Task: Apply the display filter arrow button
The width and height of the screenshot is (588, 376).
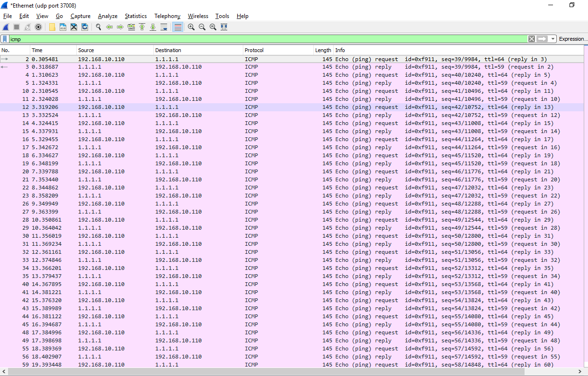Action: click(543, 39)
